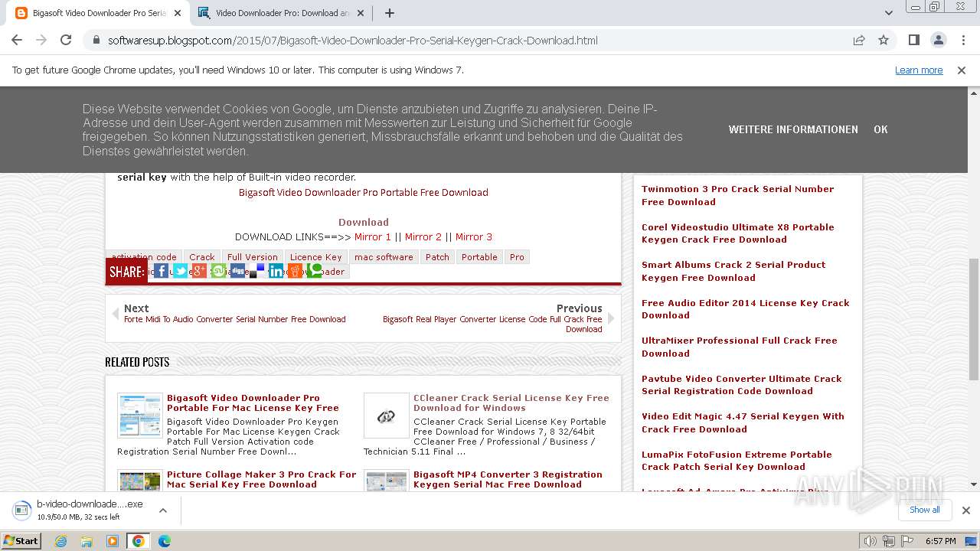Open Chrome share page icon
The image size is (980, 551).
click(859, 40)
